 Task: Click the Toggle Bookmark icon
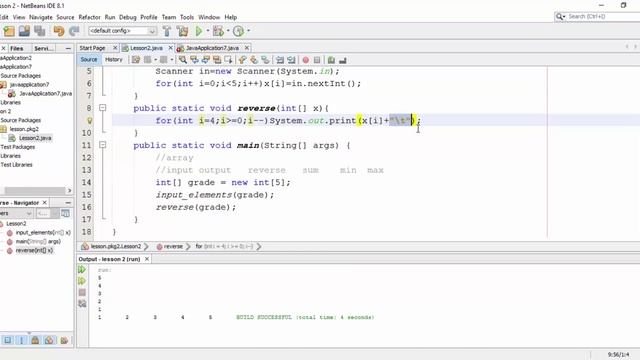[265, 60]
